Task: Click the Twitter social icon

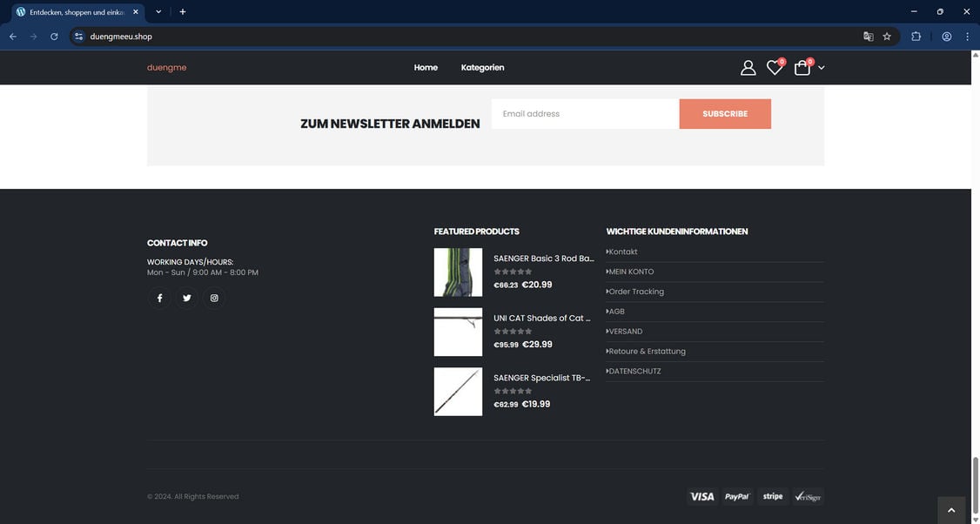Action: pos(186,298)
